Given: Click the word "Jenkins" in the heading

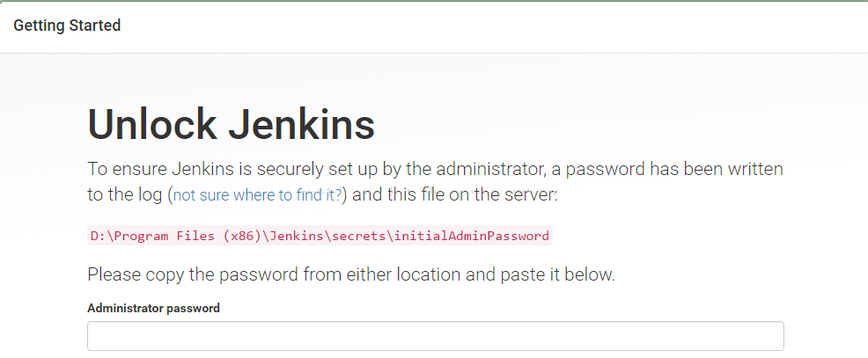Looking at the screenshot, I should [x=302, y=124].
